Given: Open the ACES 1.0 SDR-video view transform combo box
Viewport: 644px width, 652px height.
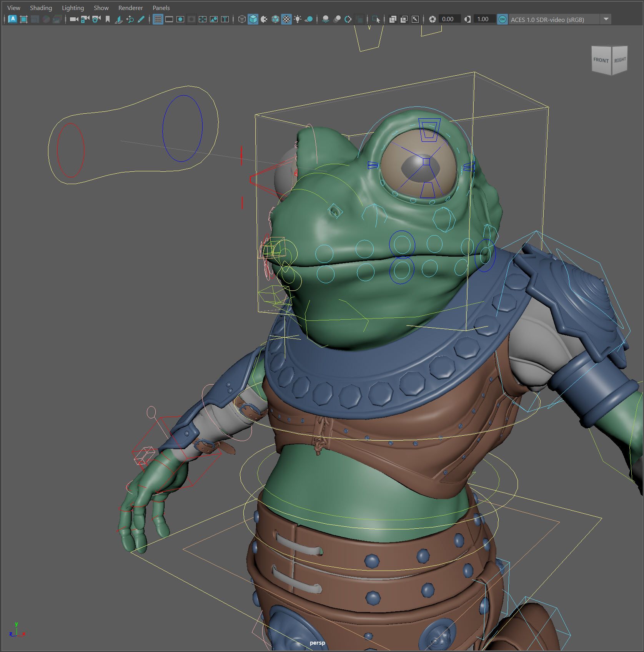Looking at the screenshot, I should 559,19.
